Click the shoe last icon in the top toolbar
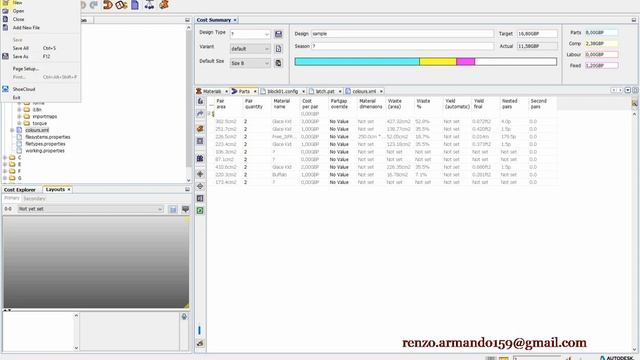 tap(108, 5)
